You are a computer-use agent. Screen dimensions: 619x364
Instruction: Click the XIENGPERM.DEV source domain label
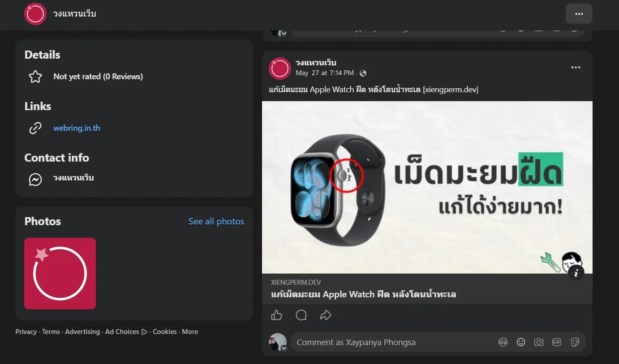pyautogui.click(x=296, y=283)
